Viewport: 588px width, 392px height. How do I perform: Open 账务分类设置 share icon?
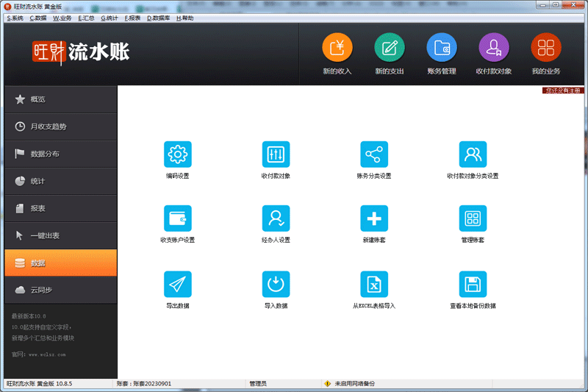click(373, 155)
